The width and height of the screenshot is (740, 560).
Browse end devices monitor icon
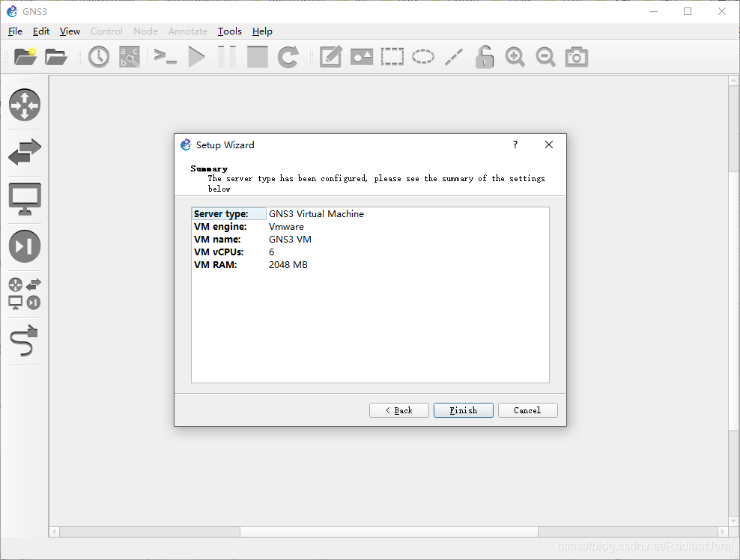(x=25, y=199)
